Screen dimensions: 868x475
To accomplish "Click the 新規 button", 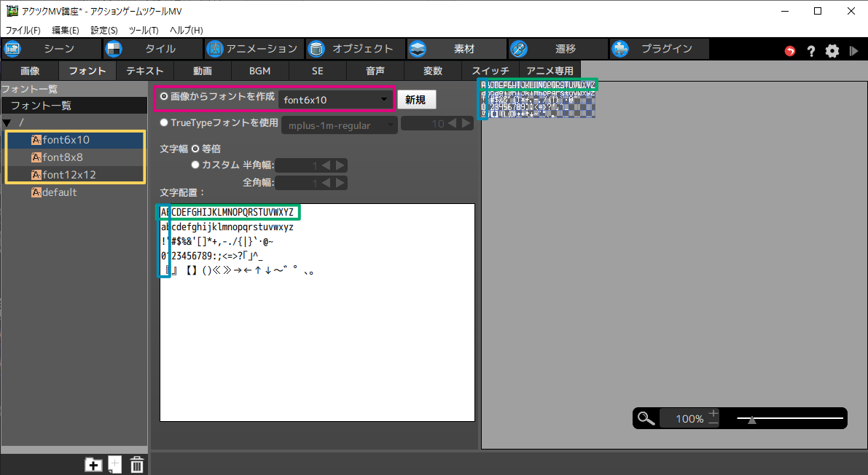I will click(x=415, y=100).
